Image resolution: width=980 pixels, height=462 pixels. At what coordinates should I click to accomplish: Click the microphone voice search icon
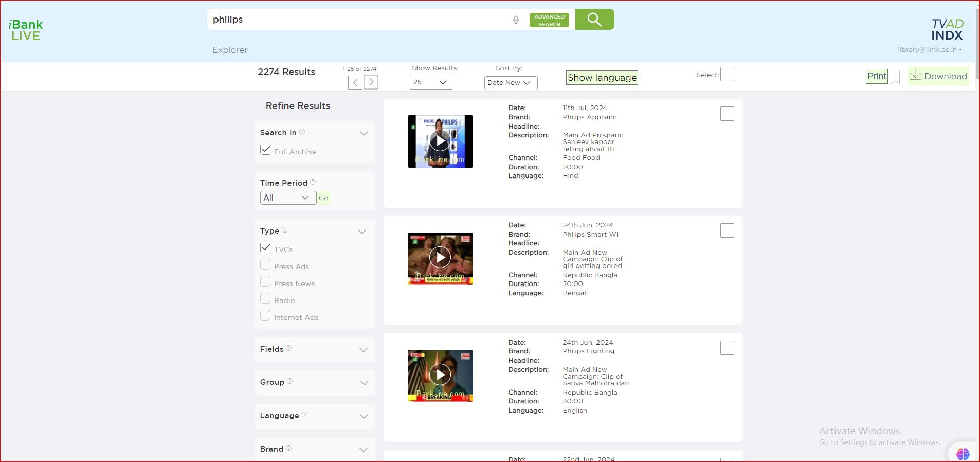[x=516, y=20]
